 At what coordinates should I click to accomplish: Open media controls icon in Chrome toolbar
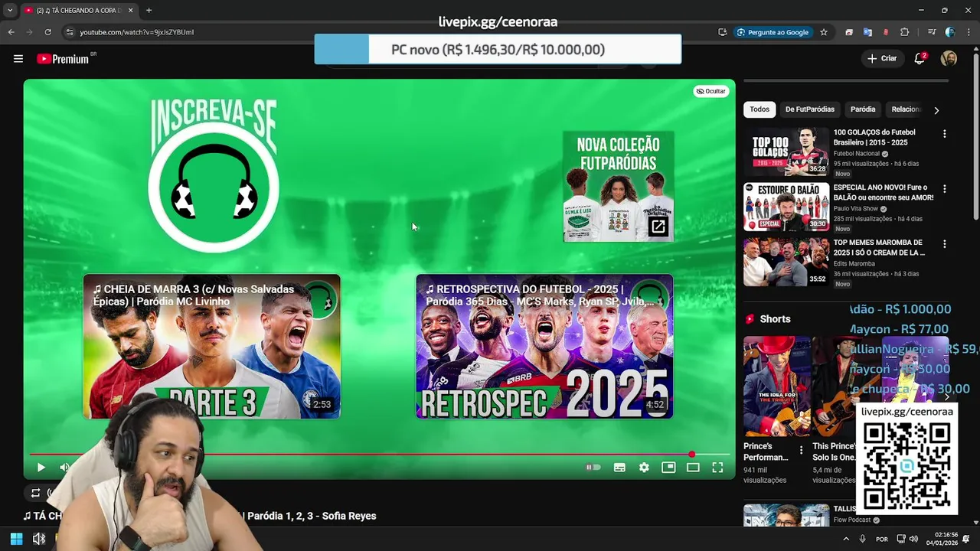[932, 32]
